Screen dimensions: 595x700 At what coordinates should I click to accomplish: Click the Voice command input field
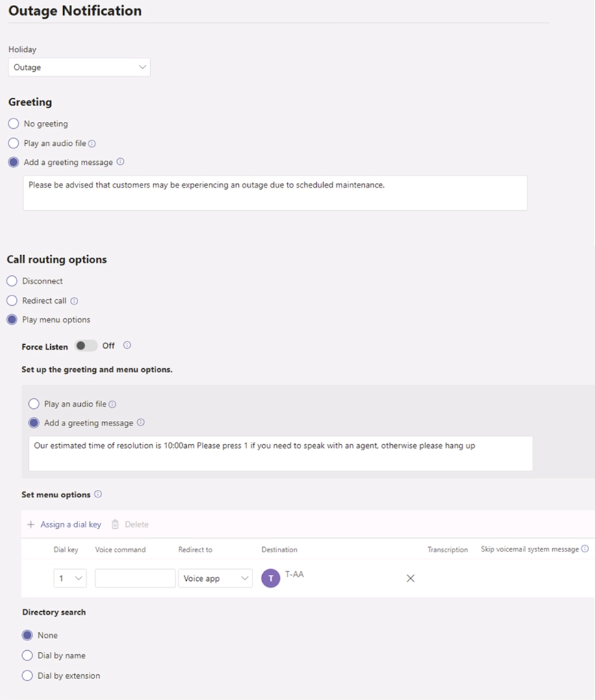[135, 578]
